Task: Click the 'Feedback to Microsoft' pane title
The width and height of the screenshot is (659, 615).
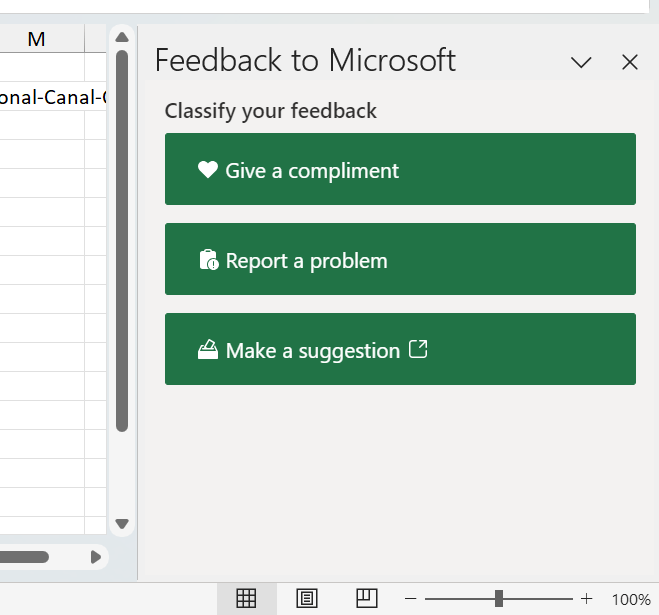Action: [x=306, y=61]
